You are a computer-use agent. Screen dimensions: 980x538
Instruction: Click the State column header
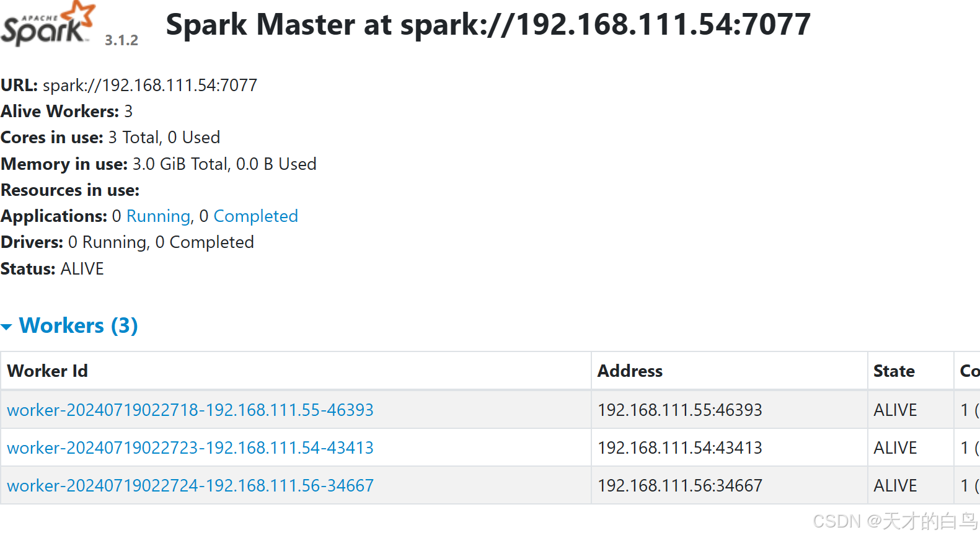(x=894, y=371)
